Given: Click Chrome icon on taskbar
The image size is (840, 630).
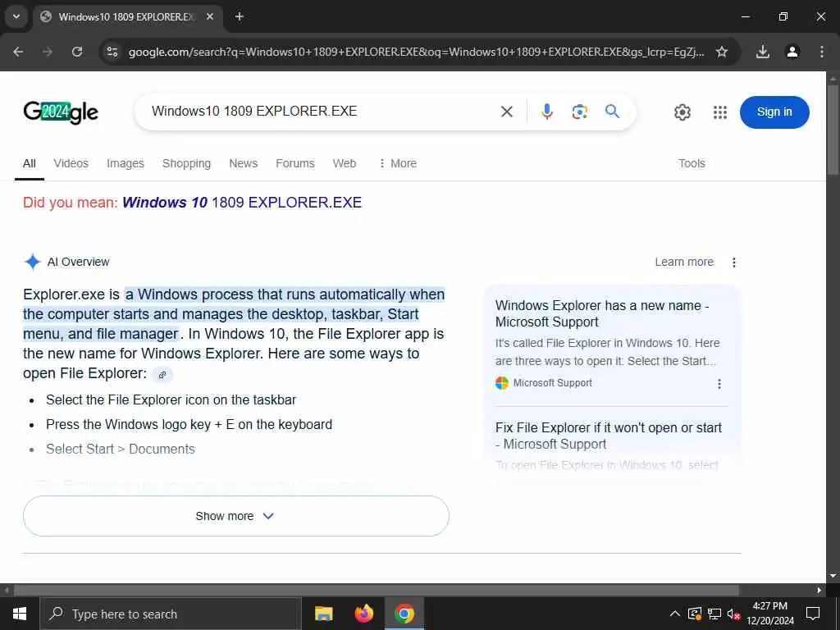Looking at the screenshot, I should [x=404, y=614].
